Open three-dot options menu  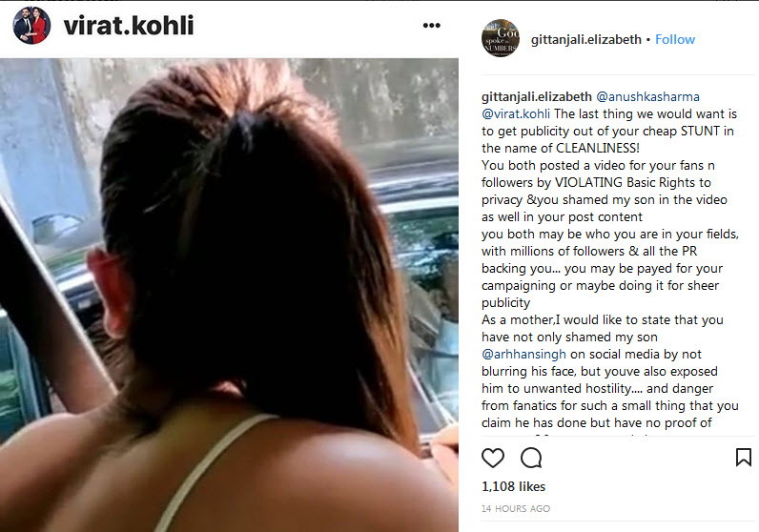[x=431, y=26]
